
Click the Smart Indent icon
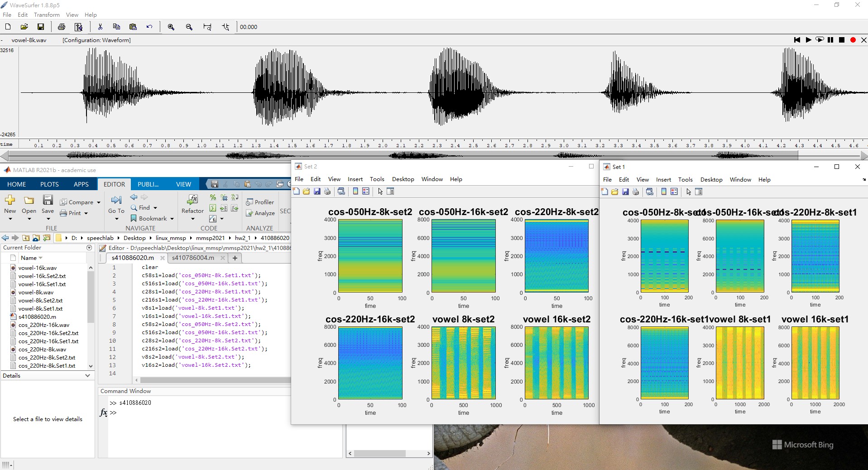click(213, 208)
